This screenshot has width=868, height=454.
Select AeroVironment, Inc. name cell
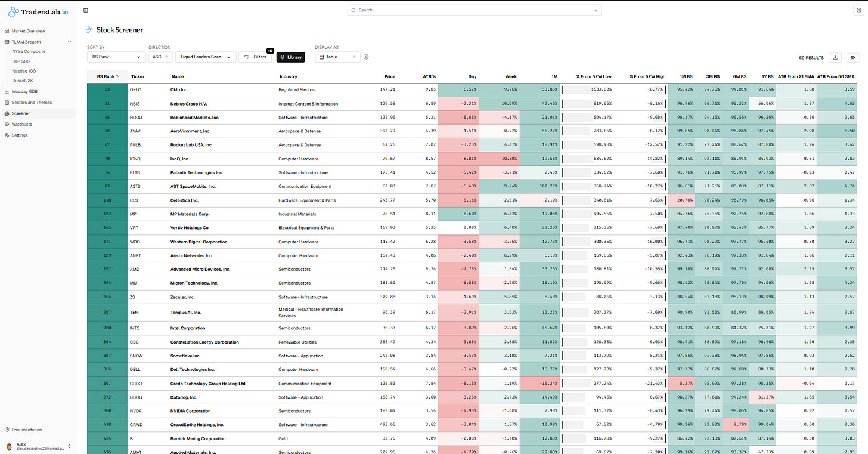190,131
